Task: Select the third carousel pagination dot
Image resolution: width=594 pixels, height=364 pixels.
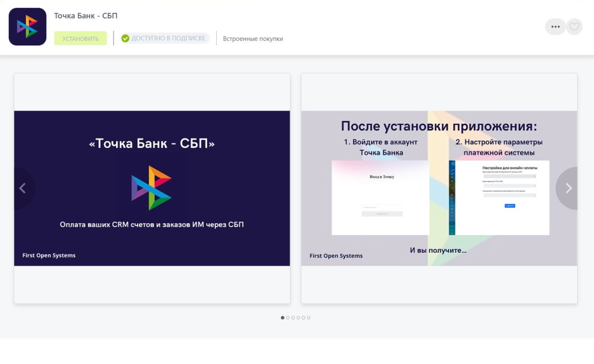Action: [293, 318]
